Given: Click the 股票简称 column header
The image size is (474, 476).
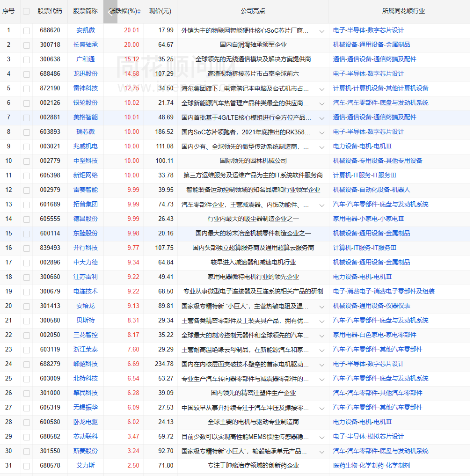Looking at the screenshot, I should [x=86, y=11].
